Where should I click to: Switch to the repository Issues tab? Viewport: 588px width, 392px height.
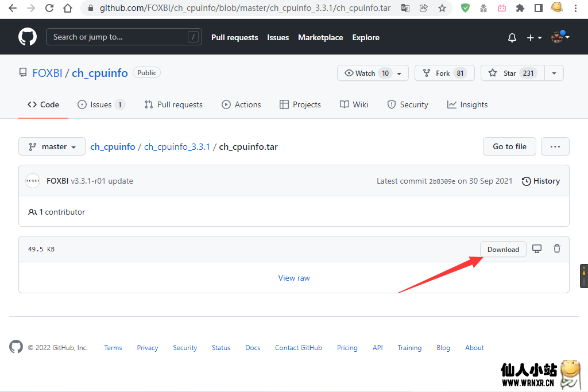click(x=101, y=104)
